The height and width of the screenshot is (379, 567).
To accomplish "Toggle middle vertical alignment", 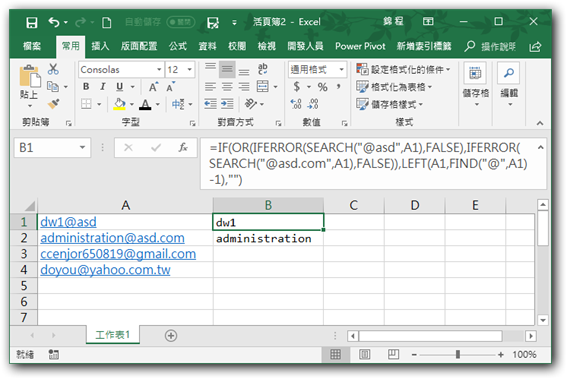I will tap(227, 69).
